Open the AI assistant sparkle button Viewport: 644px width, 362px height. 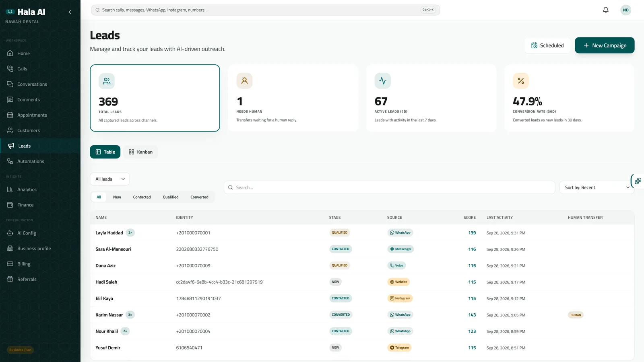tap(638, 181)
